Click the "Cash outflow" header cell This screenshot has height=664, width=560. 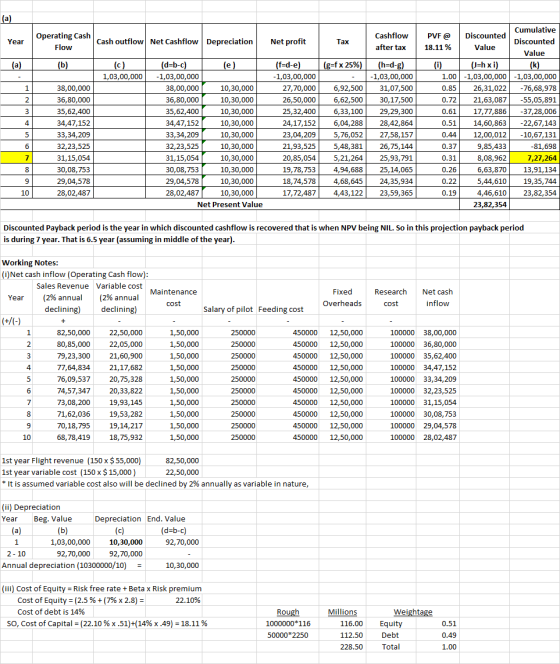(x=119, y=42)
